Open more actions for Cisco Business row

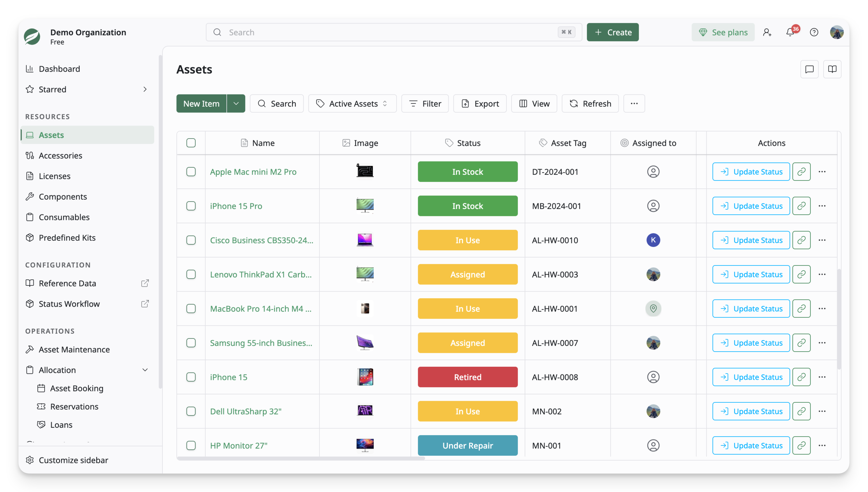[x=822, y=240]
